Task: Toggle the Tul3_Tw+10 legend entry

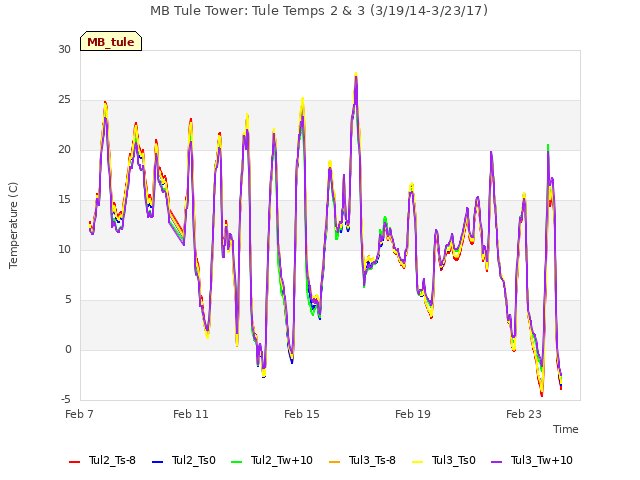Action: coord(532,460)
